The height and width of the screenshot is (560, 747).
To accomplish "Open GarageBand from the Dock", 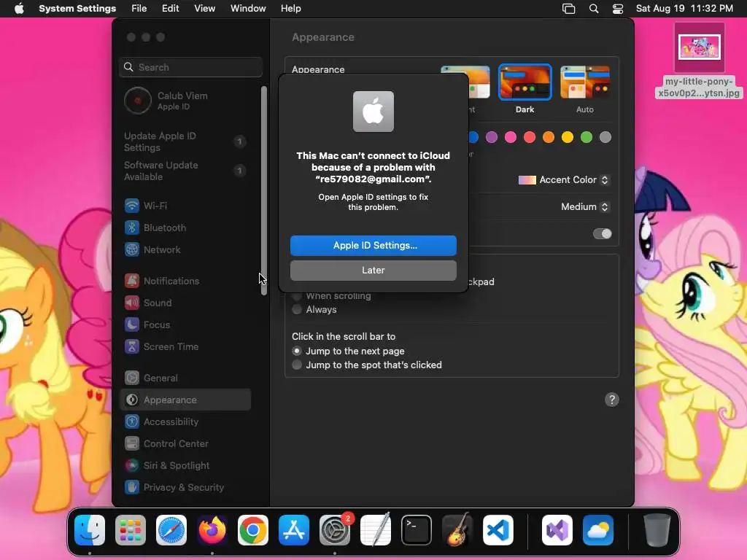I will [457, 530].
